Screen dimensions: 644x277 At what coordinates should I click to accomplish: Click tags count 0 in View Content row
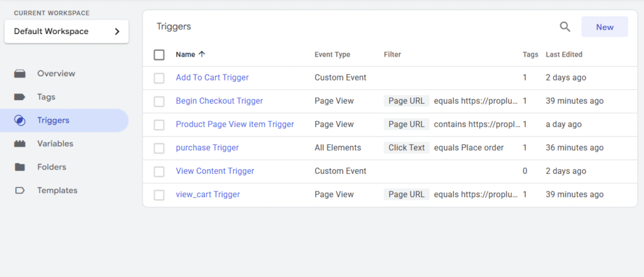pyautogui.click(x=525, y=171)
